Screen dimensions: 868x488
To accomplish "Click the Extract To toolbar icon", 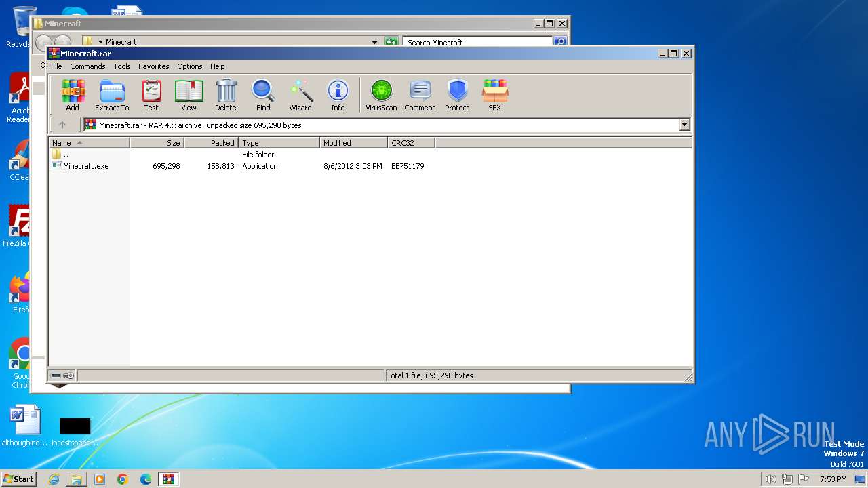I will 112,96.
